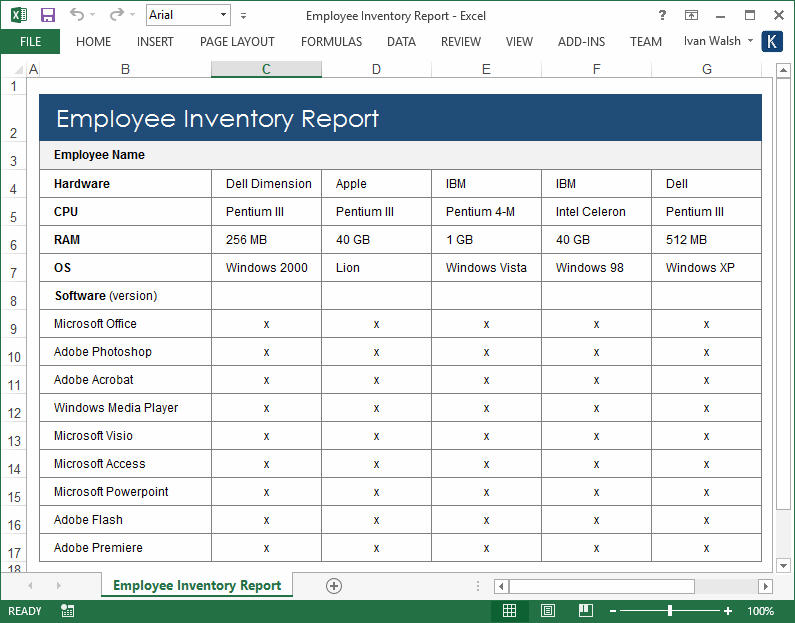
Task: Open Ribbon Display Options icon
Action: click(x=691, y=15)
